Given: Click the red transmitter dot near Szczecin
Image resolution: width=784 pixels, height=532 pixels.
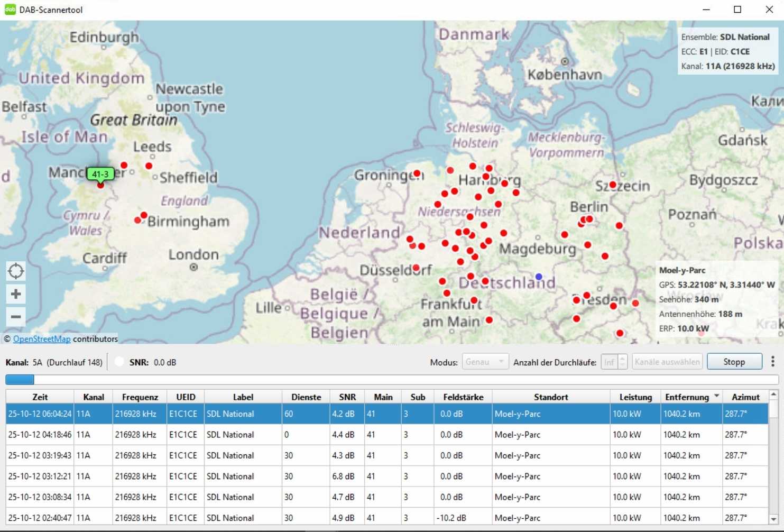Looking at the screenshot, I should 613,185.
